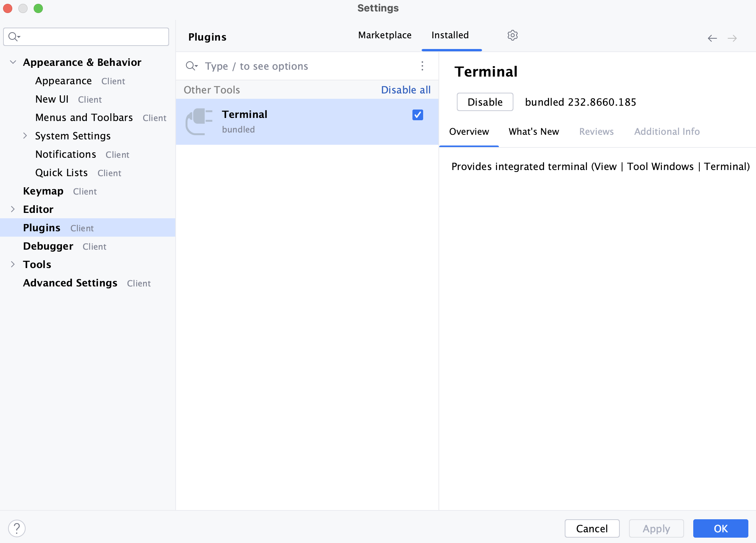Click the forward navigation arrow

[x=733, y=38]
